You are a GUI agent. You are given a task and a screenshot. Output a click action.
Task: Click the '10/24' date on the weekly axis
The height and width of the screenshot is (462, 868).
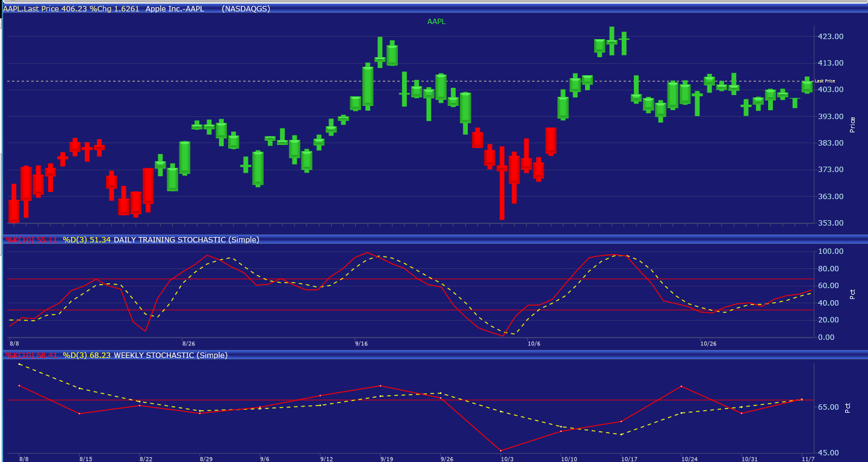(x=690, y=459)
